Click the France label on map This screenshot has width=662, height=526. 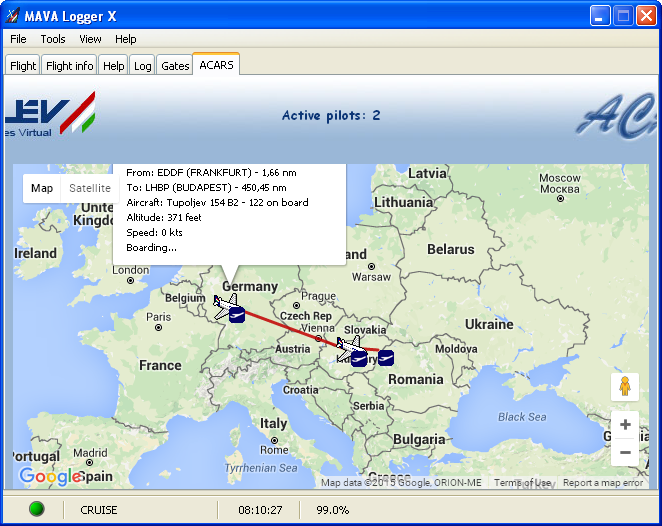point(160,365)
